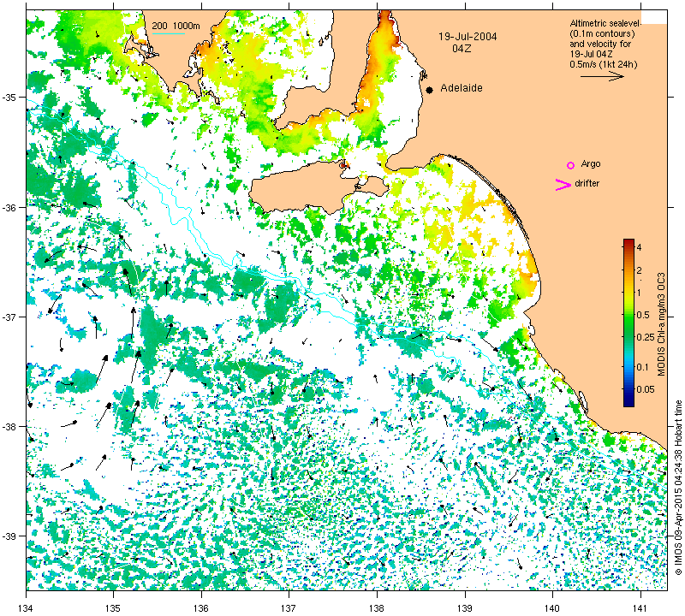Screen dimensions: 685x616
Task: Click the longitude label '140'
Action: pyautogui.click(x=552, y=607)
